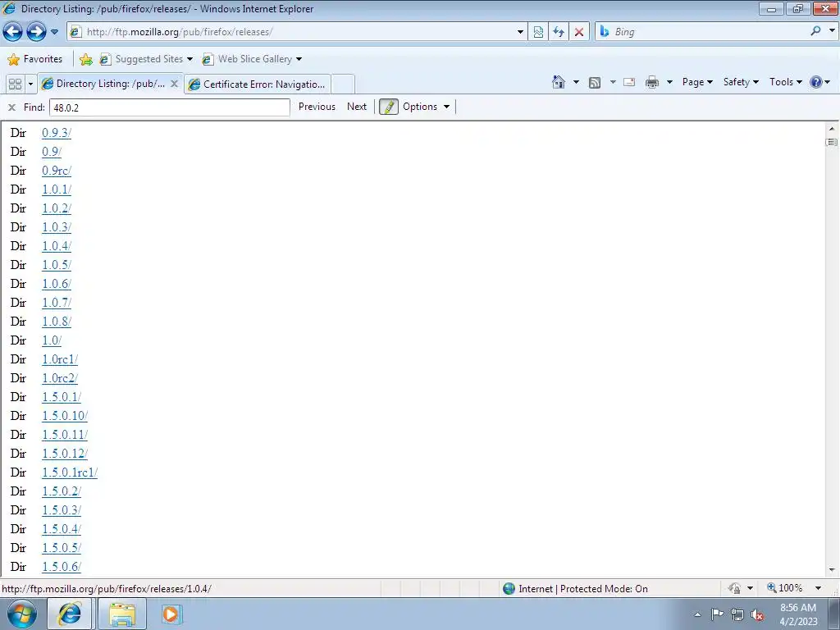Click the Internet Protected Mode status zone
Screen dimensions: 840x630
click(576, 589)
